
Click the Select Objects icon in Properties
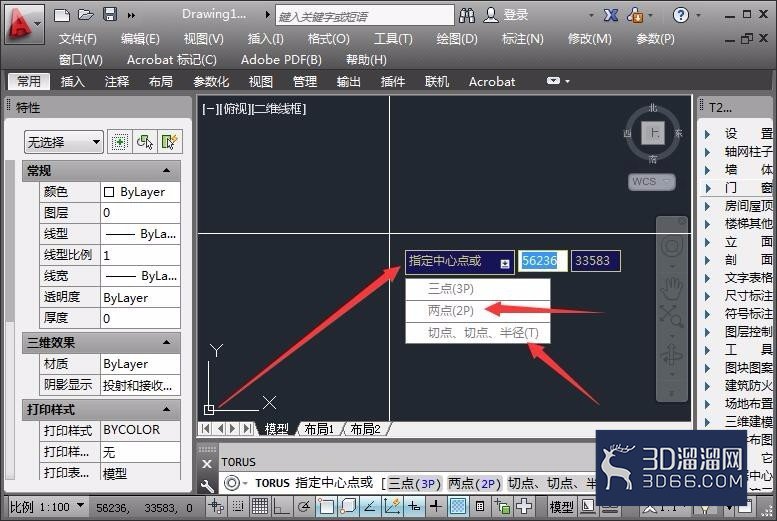pos(145,142)
